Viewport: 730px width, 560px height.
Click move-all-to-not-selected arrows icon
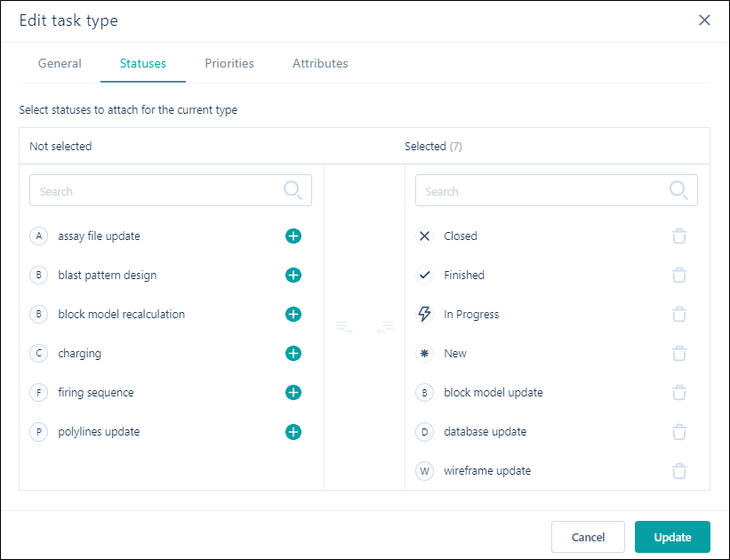pos(385,327)
